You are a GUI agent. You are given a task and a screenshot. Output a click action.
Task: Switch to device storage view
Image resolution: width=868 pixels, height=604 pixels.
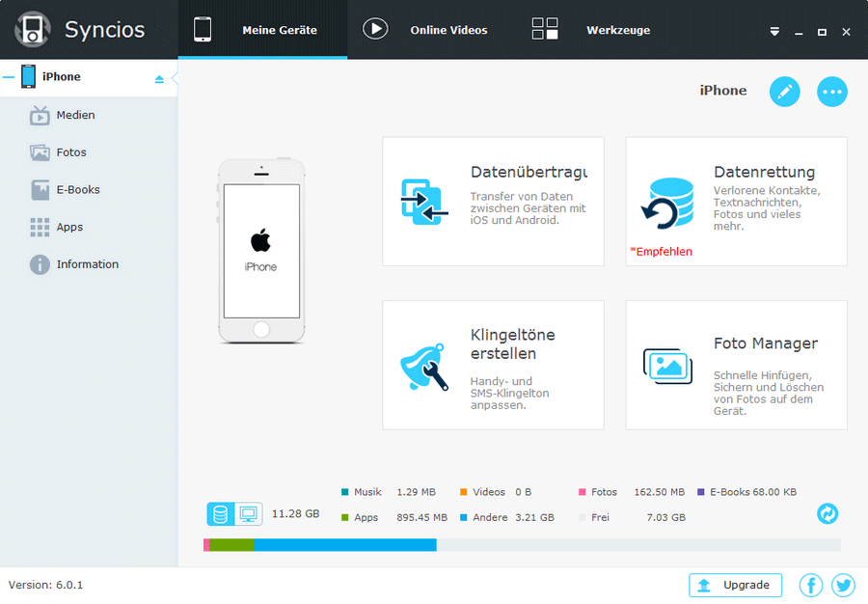[x=220, y=513]
